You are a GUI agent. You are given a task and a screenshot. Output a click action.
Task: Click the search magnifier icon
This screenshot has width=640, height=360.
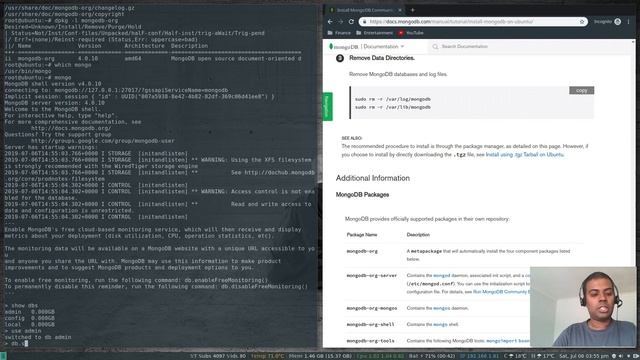point(435,47)
